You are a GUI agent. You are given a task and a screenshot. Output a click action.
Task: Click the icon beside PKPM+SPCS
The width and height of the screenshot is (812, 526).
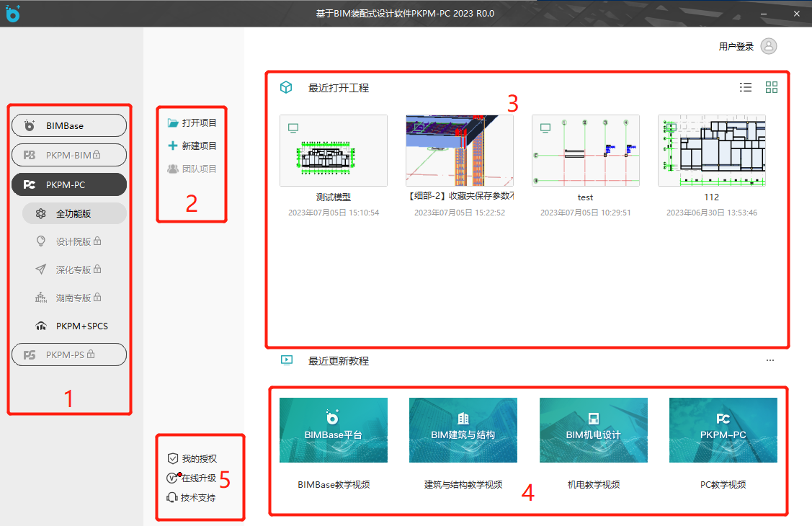[x=41, y=326]
